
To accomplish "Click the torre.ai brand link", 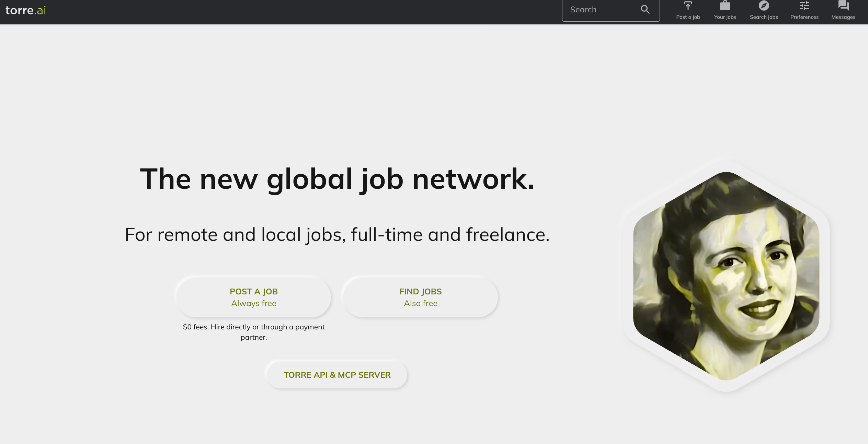I will click(x=26, y=10).
